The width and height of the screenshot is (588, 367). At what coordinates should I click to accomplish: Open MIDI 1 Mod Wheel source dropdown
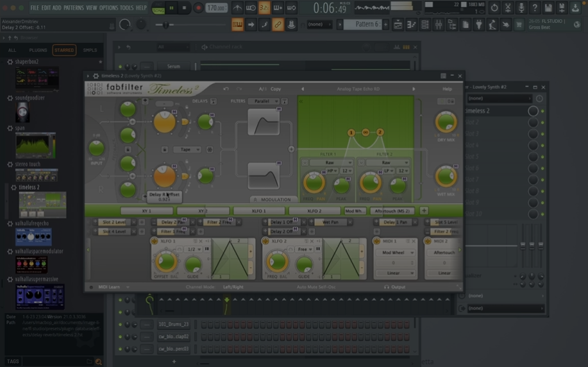[395, 253]
